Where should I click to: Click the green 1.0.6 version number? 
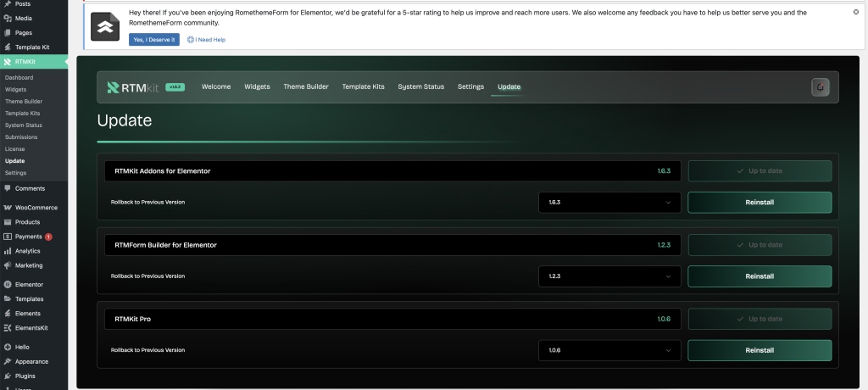click(x=665, y=319)
